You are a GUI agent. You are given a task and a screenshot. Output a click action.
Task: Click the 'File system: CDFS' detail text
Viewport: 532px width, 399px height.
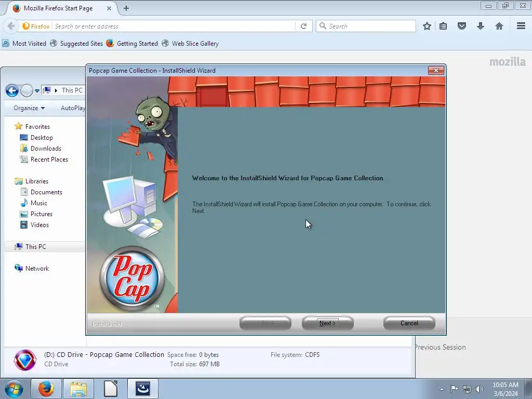[295, 354]
